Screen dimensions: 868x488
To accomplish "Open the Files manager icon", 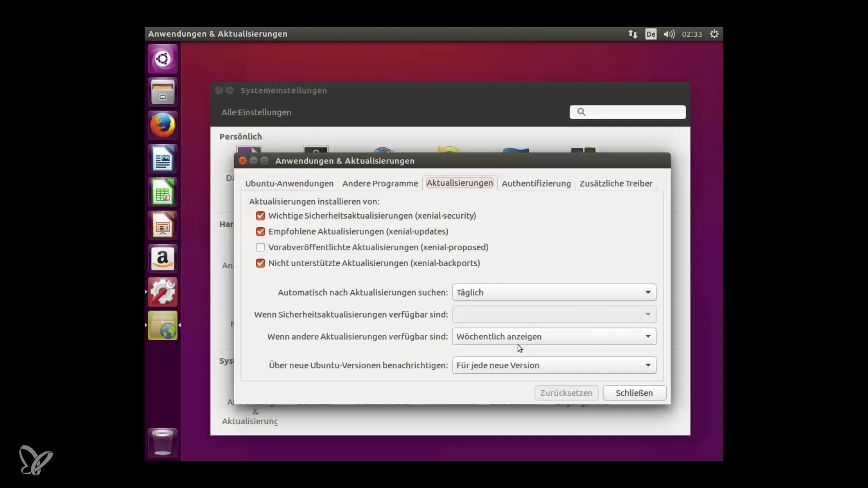I will [x=163, y=92].
